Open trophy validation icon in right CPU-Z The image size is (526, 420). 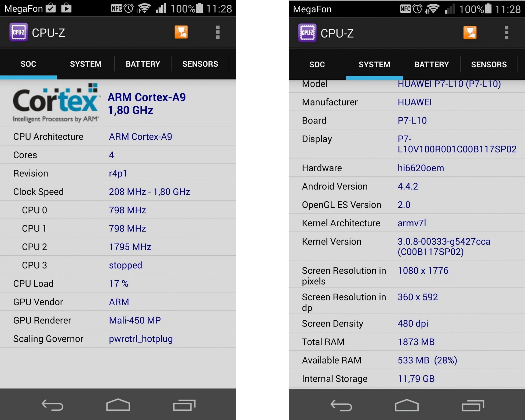tap(470, 33)
